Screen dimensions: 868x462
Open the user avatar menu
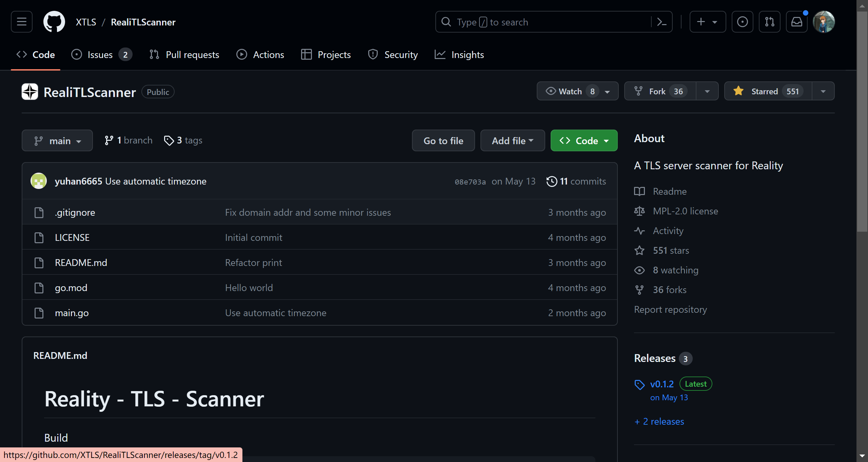point(824,22)
